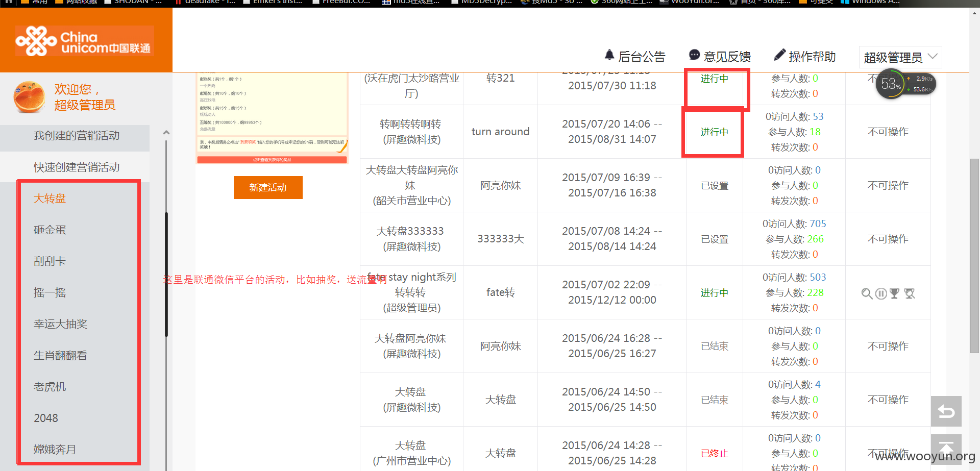Click the fate stay night系列转转转 activity name

411,285
